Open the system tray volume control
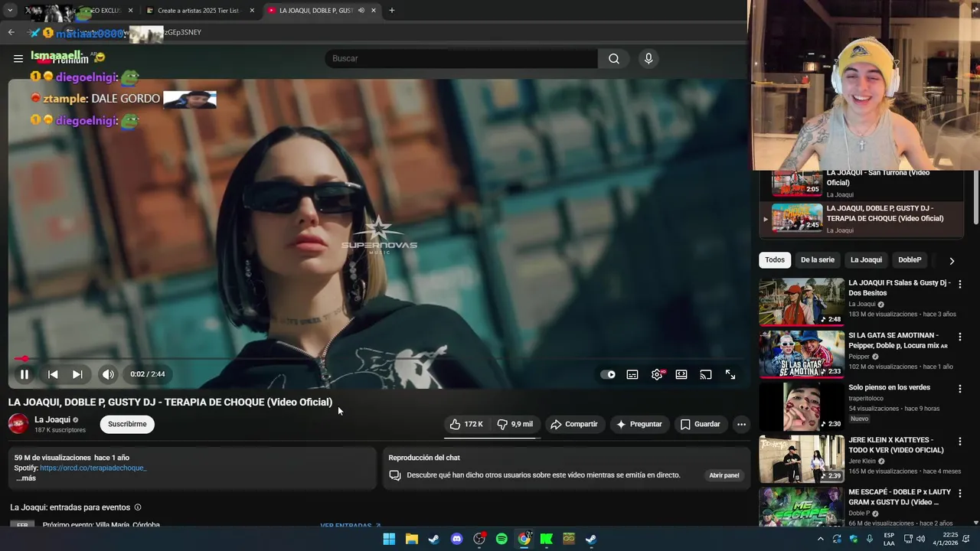980x551 pixels. (921, 539)
